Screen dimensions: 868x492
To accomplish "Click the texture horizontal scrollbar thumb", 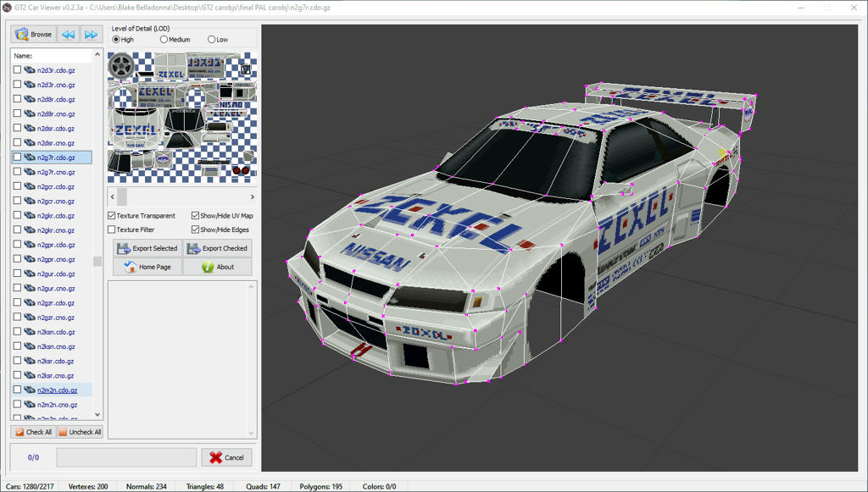I will click(x=122, y=196).
